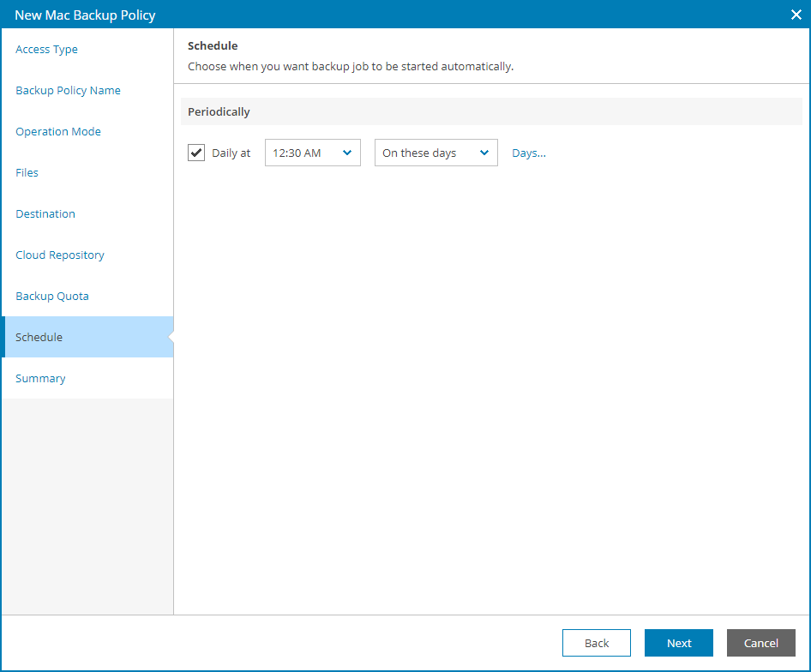The height and width of the screenshot is (672, 811).
Task: Expand the backup time selector
Action: pos(348,152)
